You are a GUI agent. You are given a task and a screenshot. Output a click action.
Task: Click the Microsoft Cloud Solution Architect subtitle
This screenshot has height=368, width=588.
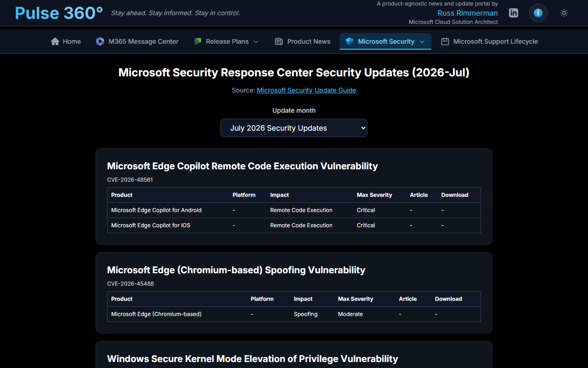click(453, 22)
